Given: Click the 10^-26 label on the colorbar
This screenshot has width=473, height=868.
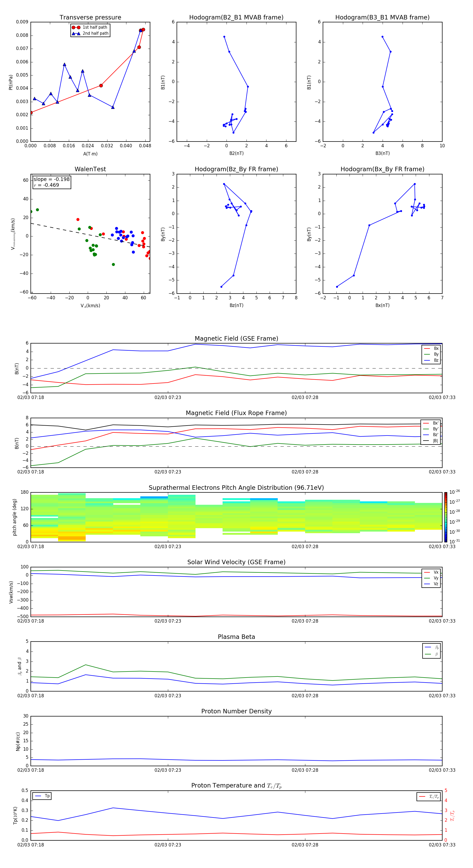Looking at the screenshot, I should 455,492.
